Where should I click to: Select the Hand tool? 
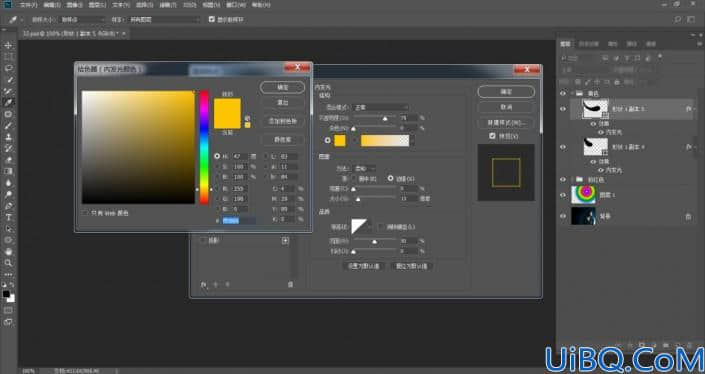8,252
